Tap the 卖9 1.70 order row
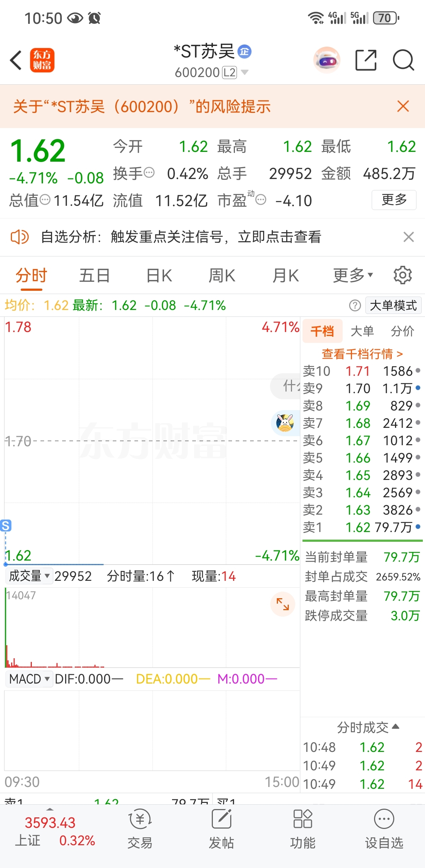The image size is (425, 868). [362, 388]
